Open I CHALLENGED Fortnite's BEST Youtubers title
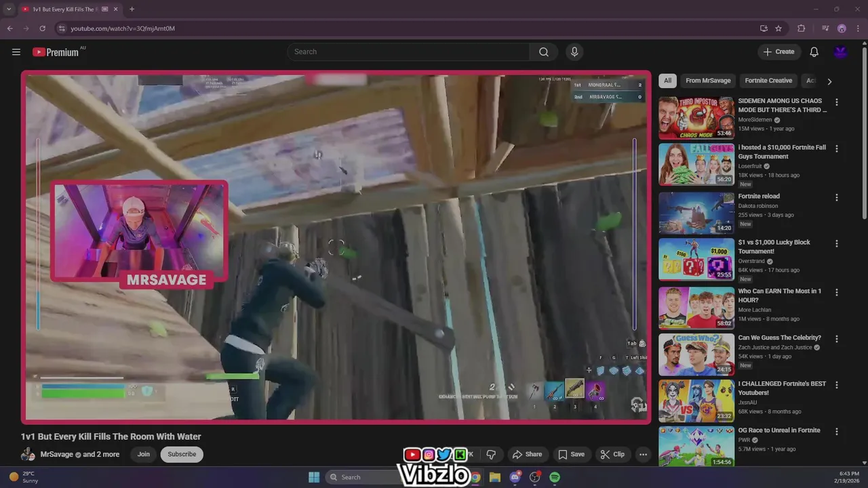Screen dimensions: 868x488 (x=783, y=388)
